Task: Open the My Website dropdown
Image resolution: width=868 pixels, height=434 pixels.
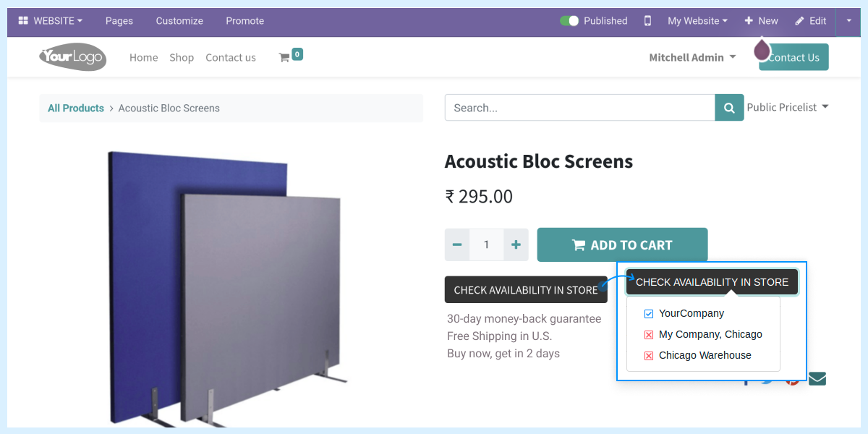Action: 697,21
